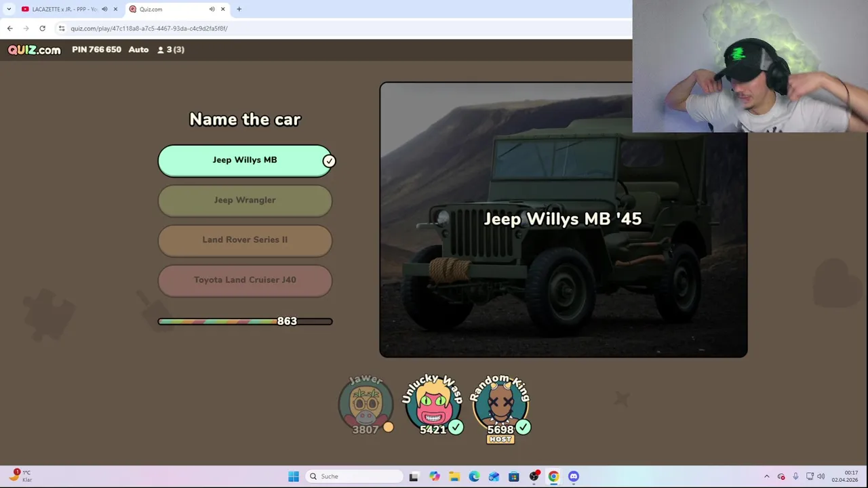This screenshot has height=488, width=868.
Task: Click the site information icon in address bar
Action: click(62, 28)
